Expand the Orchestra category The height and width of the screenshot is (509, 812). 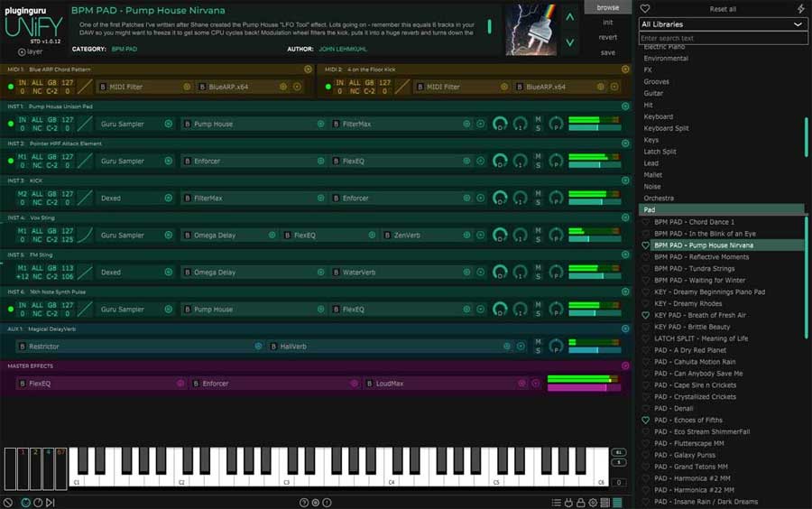(659, 199)
